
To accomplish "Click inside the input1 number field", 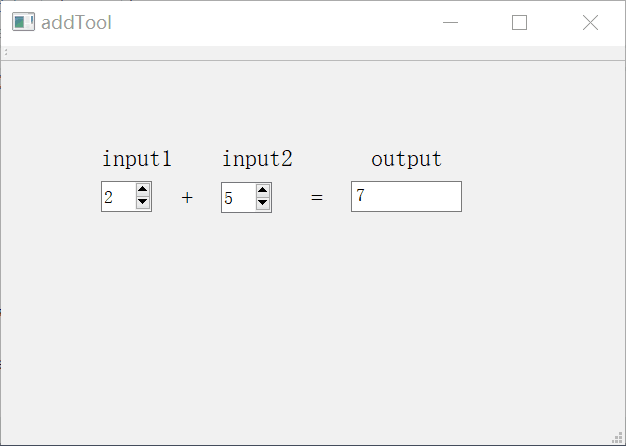I will [117, 197].
